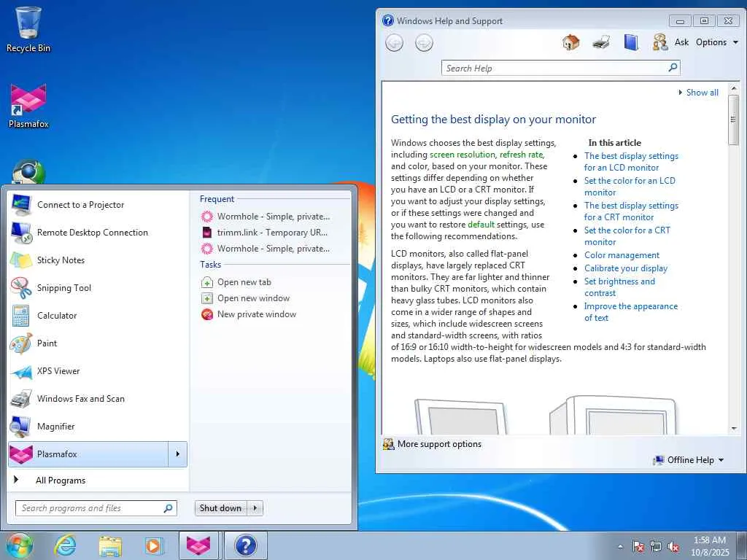Viewport: 747px width, 560px height.
Task: Open Windows Explorer folder on taskbar
Action: click(x=110, y=545)
